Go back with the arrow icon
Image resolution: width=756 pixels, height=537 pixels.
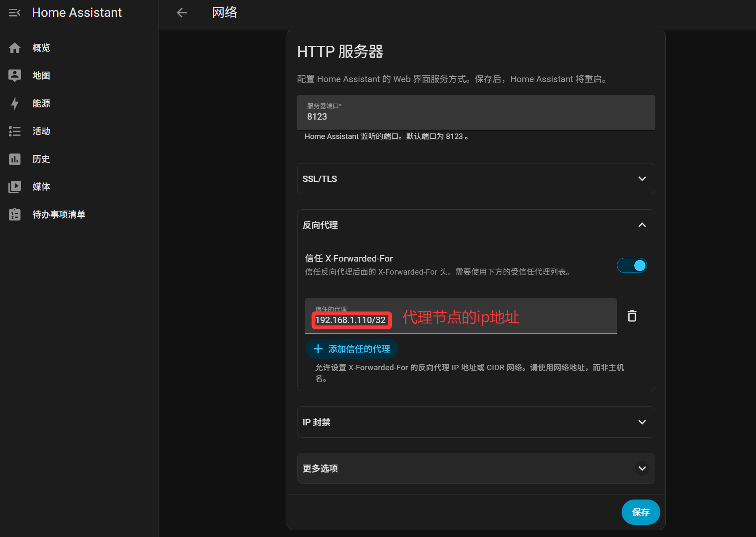[x=182, y=13]
